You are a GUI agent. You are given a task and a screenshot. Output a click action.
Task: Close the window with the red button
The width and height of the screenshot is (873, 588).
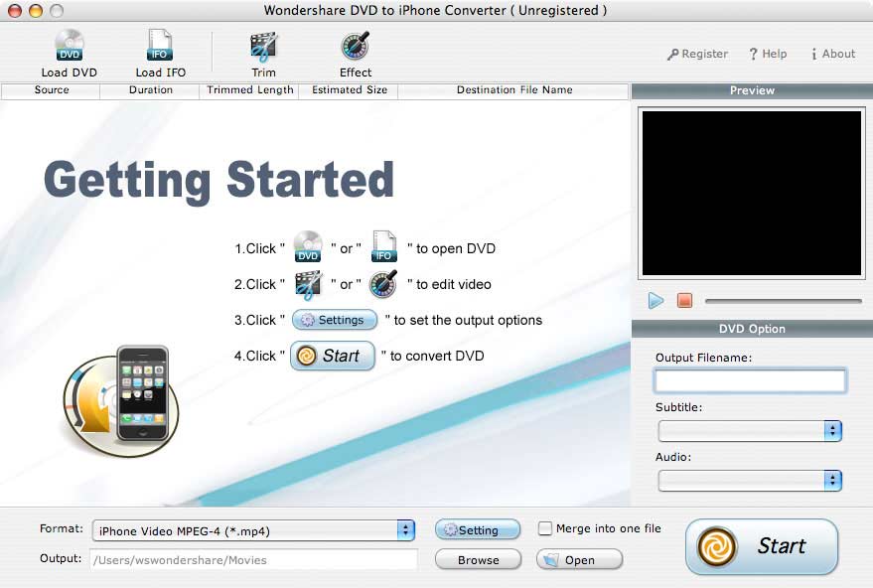pyautogui.click(x=15, y=11)
